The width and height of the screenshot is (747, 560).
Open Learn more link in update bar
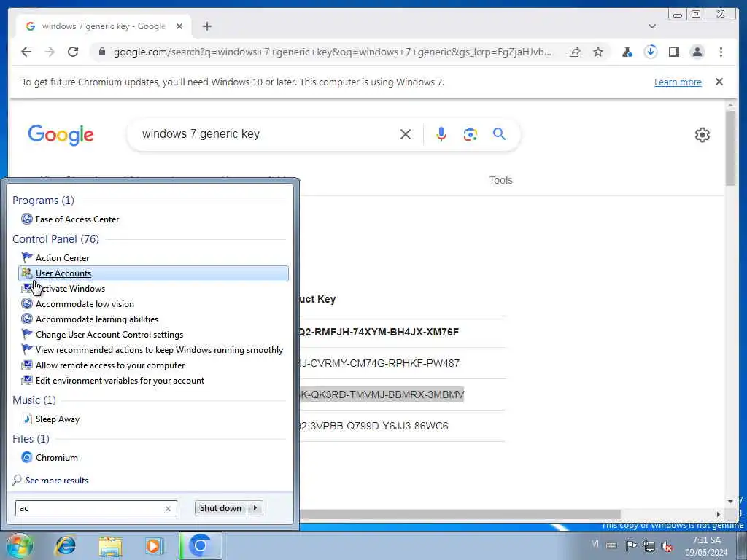click(678, 82)
